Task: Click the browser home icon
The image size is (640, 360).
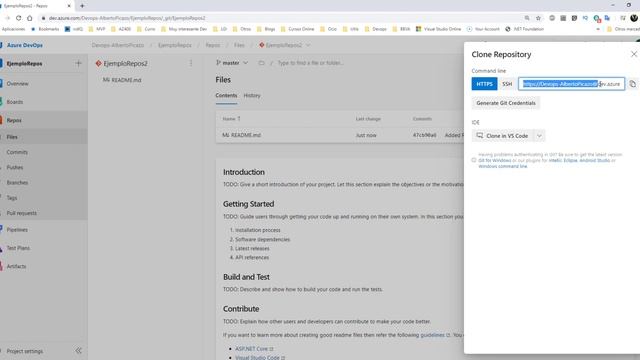Action: point(30,18)
